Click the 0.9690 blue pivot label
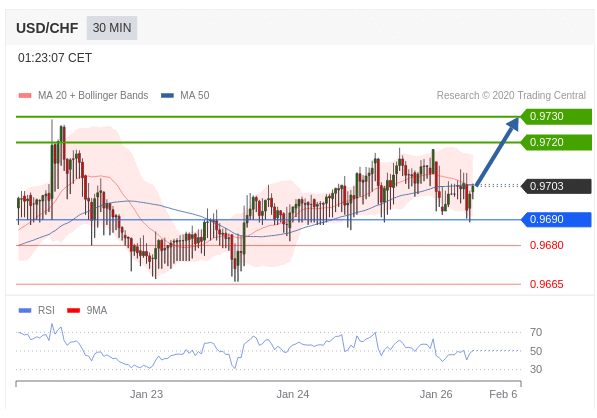Viewport: 597px width, 418px height. 556,219
